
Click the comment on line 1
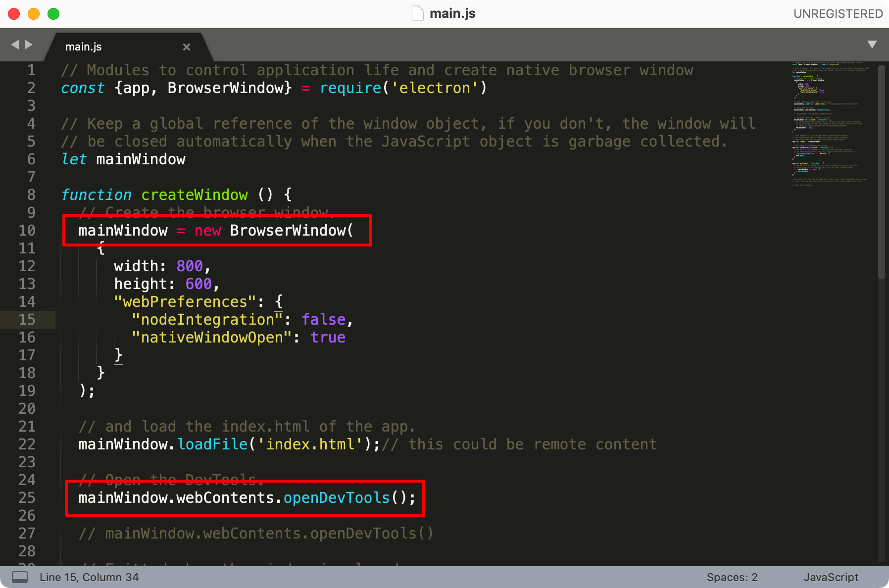[x=377, y=70]
